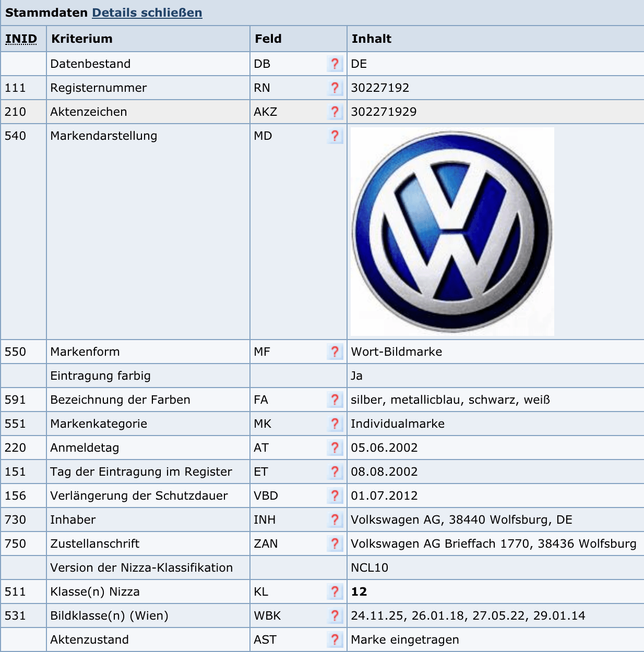Open help icon for Bezeichnung der Farben FA

(335, 400)
